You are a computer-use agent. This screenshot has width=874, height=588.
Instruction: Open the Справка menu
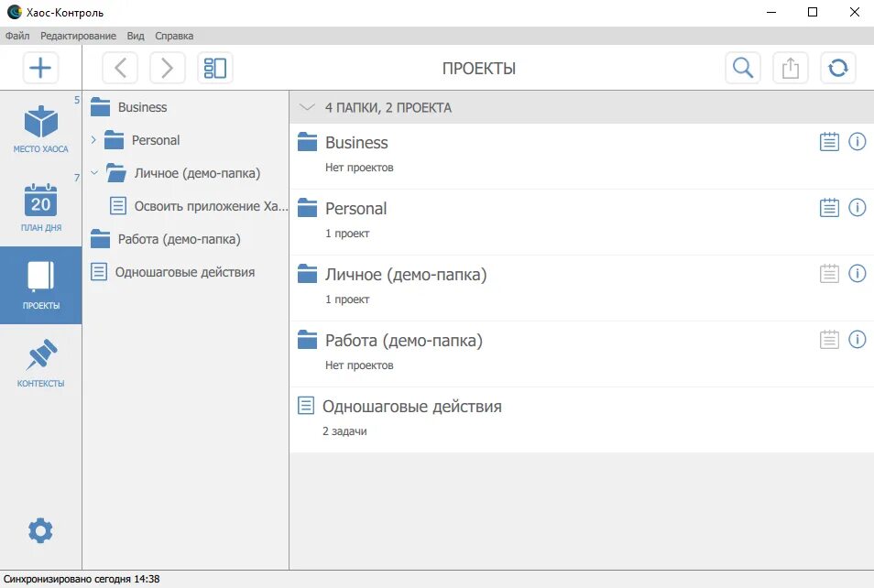click(174, 36)
